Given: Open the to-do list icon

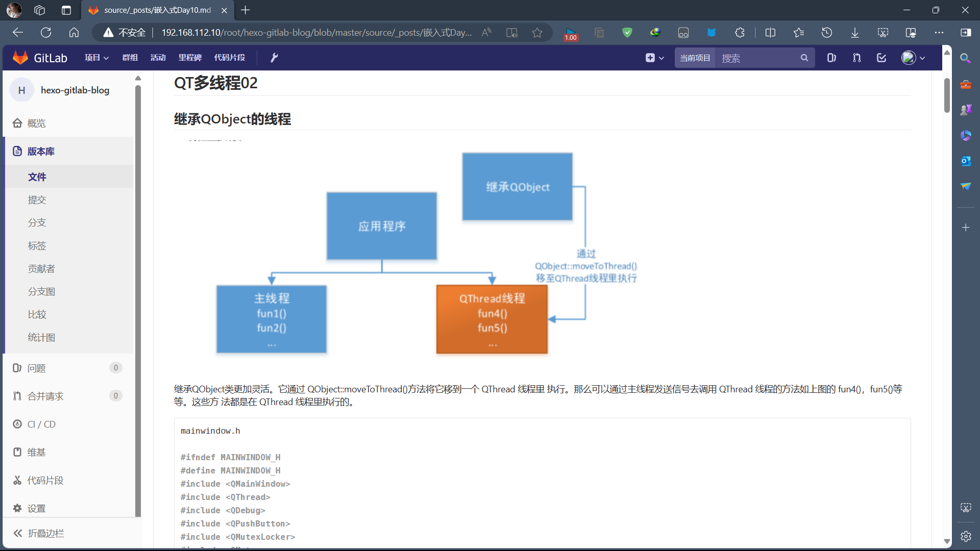Looking at the screenshot, I should coord(881,58).
